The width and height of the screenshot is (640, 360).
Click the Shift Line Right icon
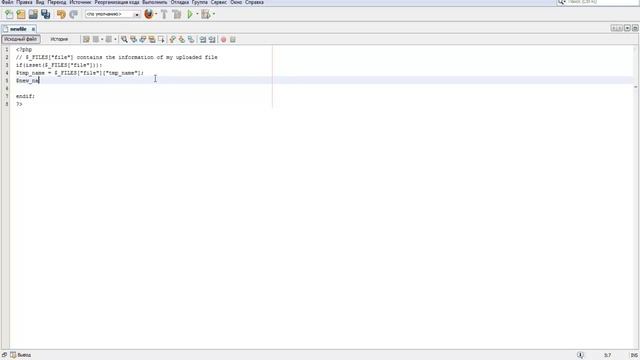[x=212, y=39]
